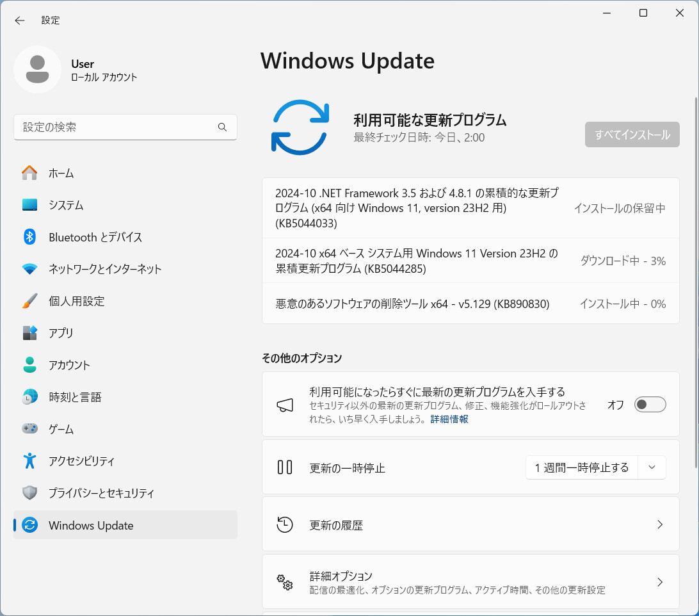Click the KB890830 悪意のあるソフトウェアの削除ツール row

(470, 304)
